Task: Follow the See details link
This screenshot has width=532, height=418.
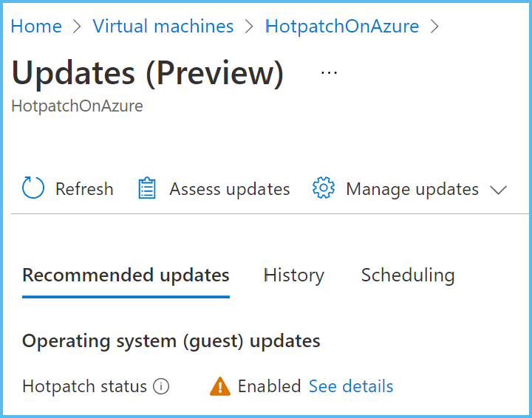Action: click(x=351, y=386)
